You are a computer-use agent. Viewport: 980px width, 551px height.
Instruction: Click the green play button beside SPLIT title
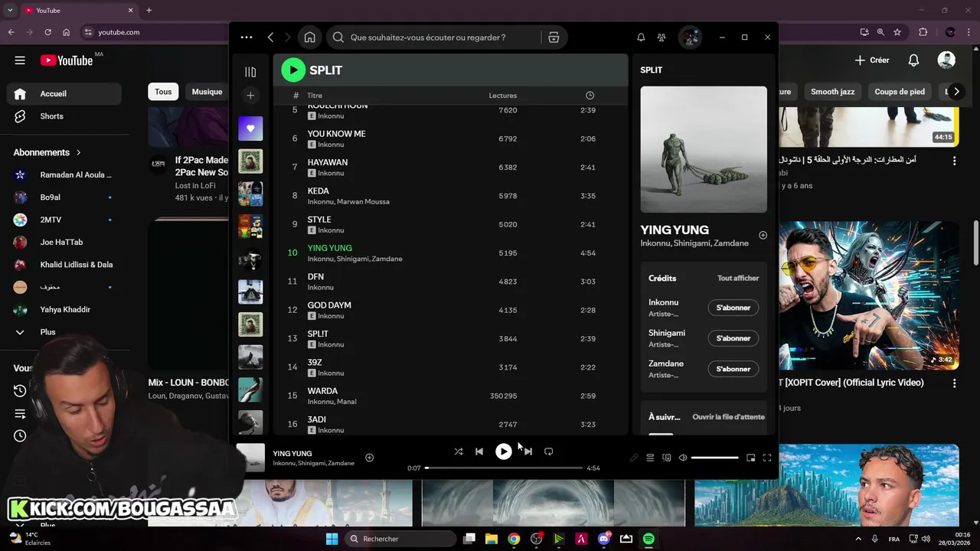[293, 70]
